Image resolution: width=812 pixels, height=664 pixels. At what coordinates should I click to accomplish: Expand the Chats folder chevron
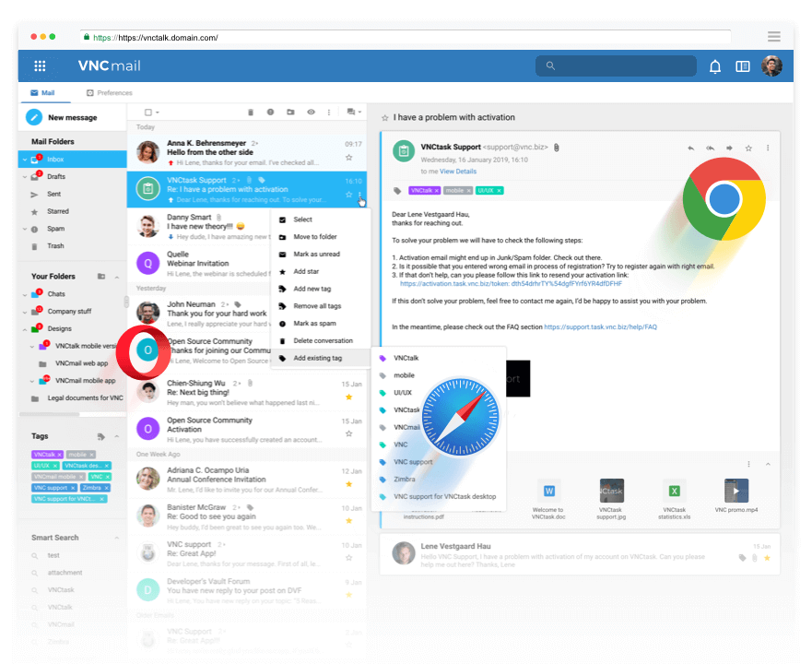[x=24, y=294]
